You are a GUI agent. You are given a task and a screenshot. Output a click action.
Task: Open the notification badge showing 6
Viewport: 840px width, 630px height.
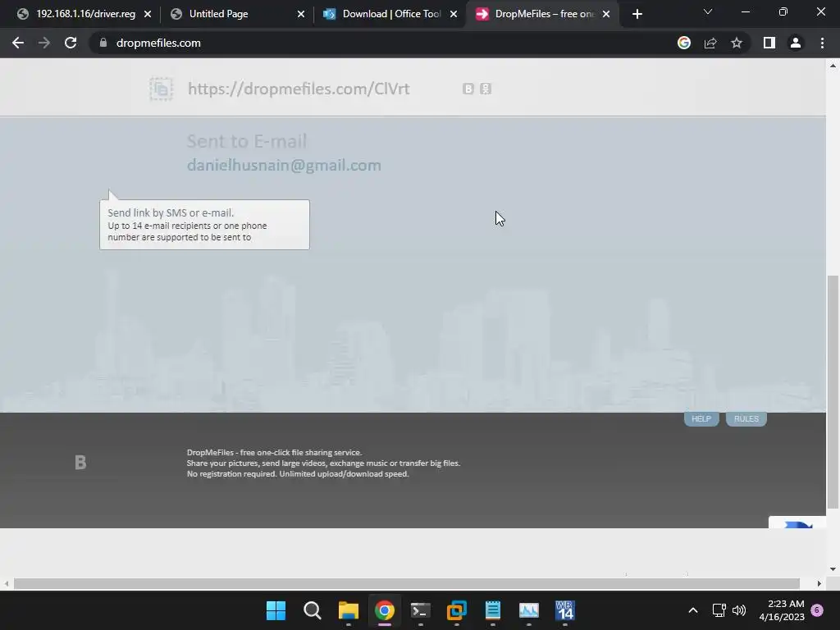pos(817,610)
